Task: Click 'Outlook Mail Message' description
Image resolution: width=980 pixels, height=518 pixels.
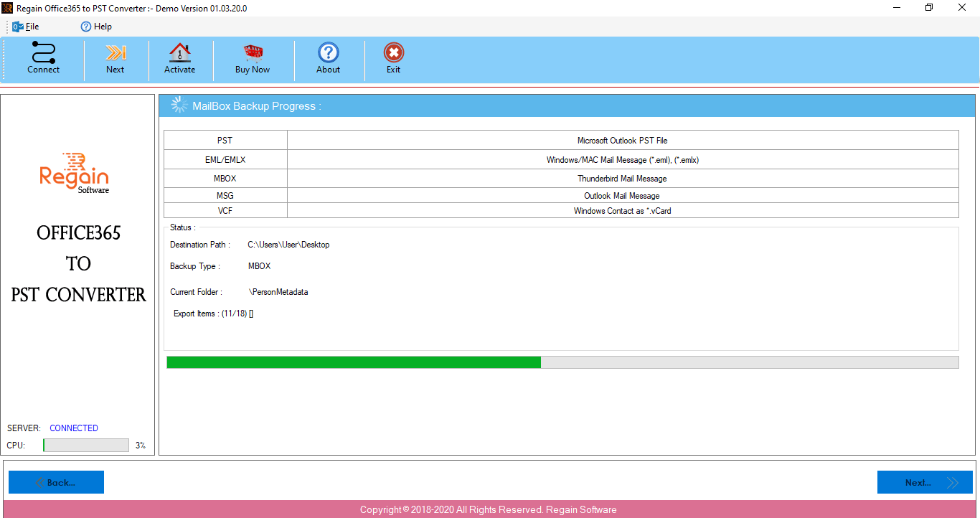Action: pyautogui.click(x=622, y=196)
